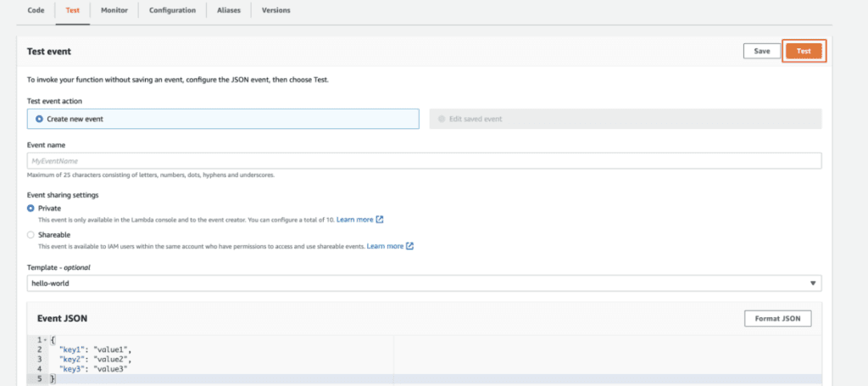Open the hello-world template dropdown
This screenshot has height=386, width=868.
click(424, 283)
